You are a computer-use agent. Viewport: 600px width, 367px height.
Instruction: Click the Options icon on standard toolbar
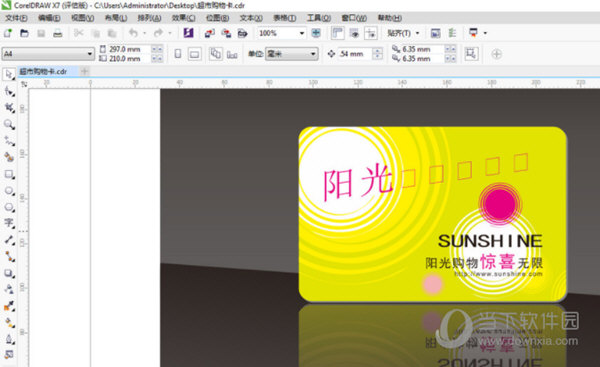click(x=452, y=33)
